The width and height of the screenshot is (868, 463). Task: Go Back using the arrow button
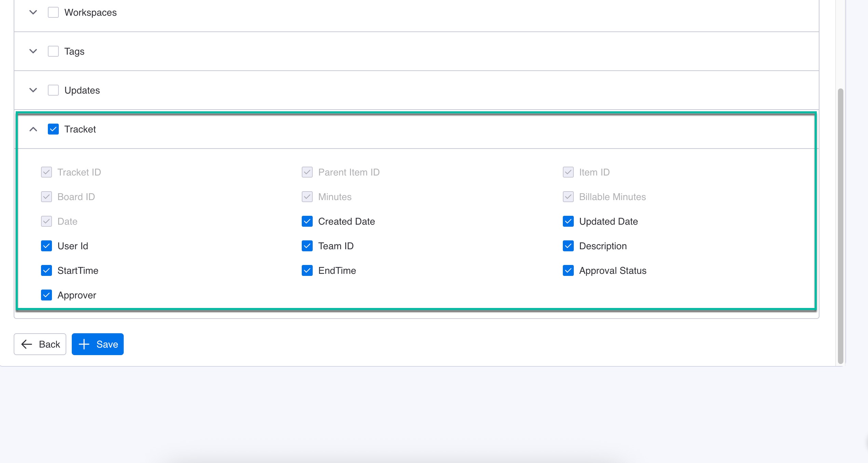click(x=40, y=344)
